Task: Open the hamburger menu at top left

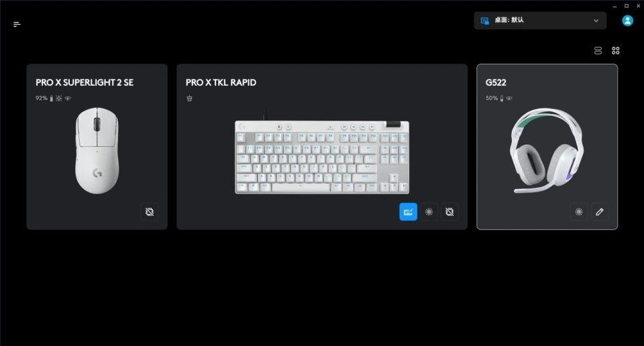Action: (x=17, y=25)
